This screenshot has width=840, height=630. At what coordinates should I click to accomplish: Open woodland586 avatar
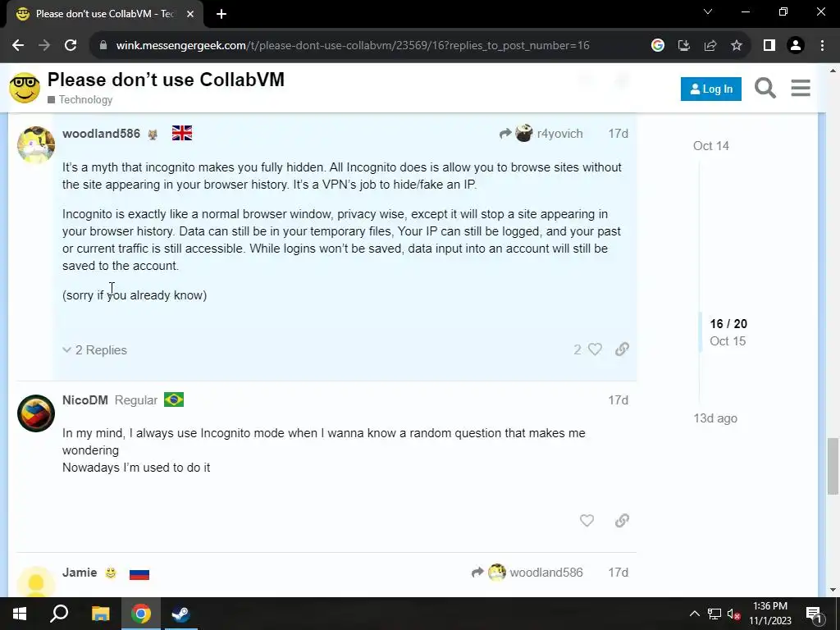click(36, 144)
